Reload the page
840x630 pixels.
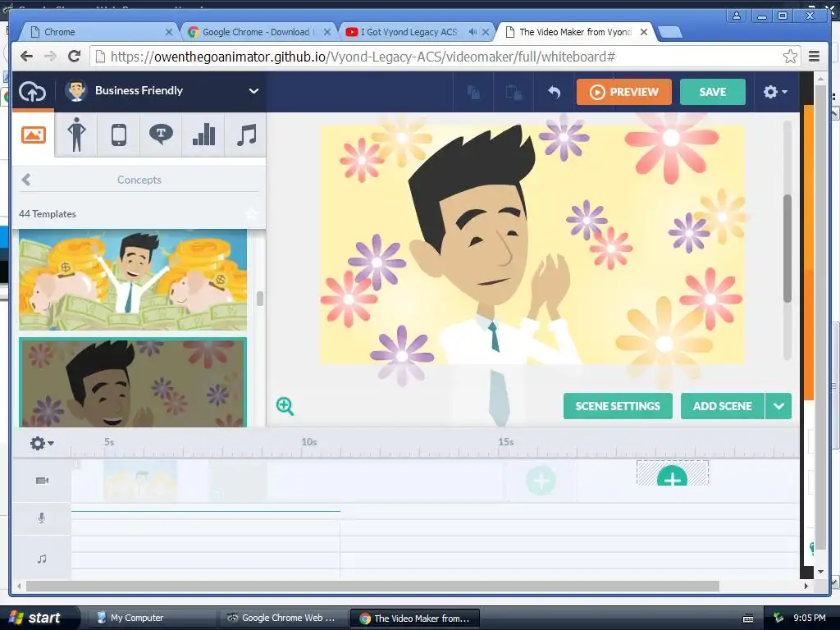[75, 56]
